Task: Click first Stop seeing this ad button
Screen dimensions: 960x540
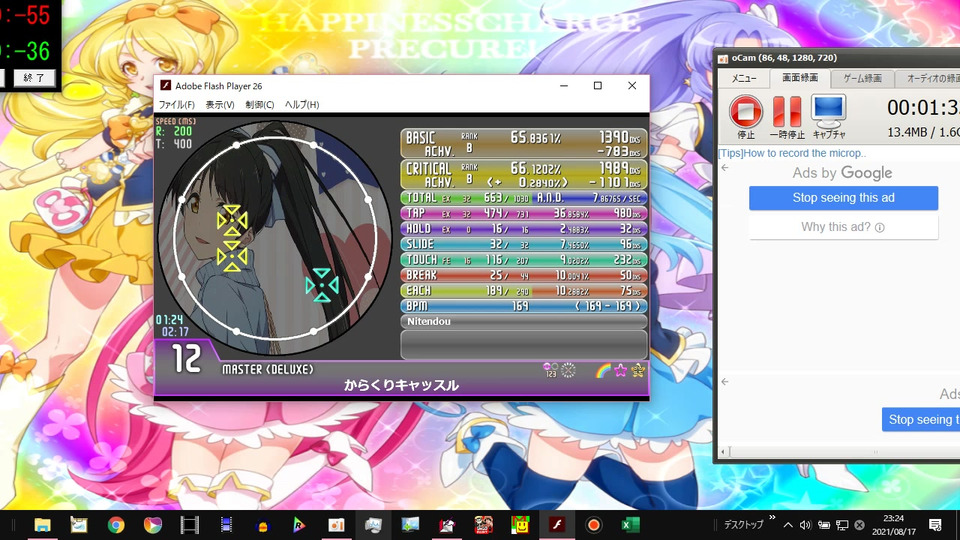Action: (843, 198)
